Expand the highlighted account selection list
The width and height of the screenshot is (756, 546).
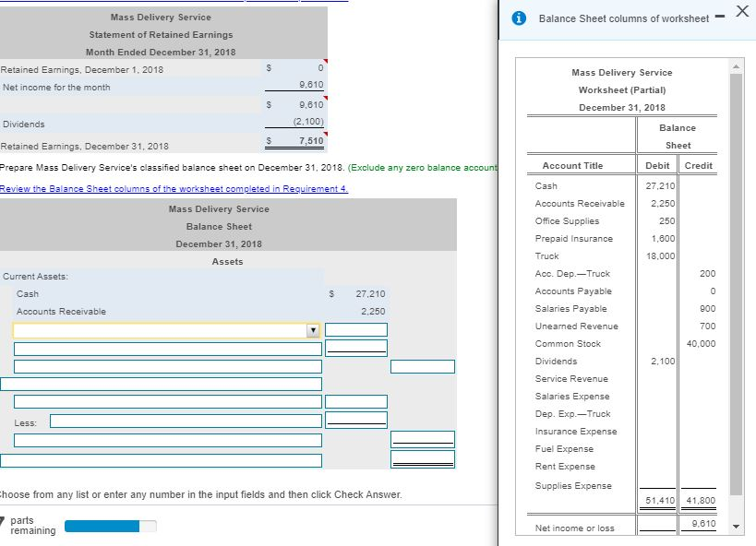311,328
